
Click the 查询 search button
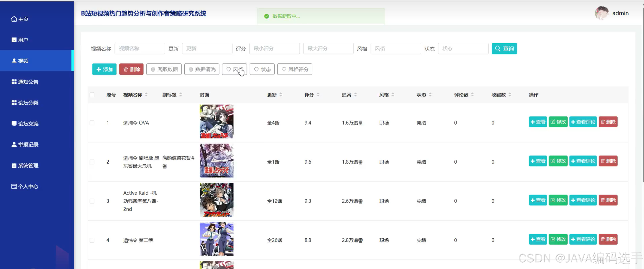[504, 49]
